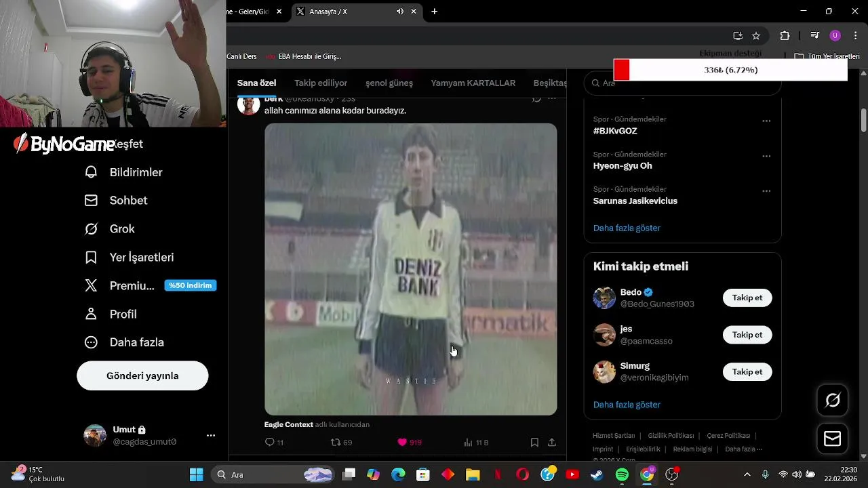Follow jes with Takip et
Screen dimensions: 868x488
(747, 335)
